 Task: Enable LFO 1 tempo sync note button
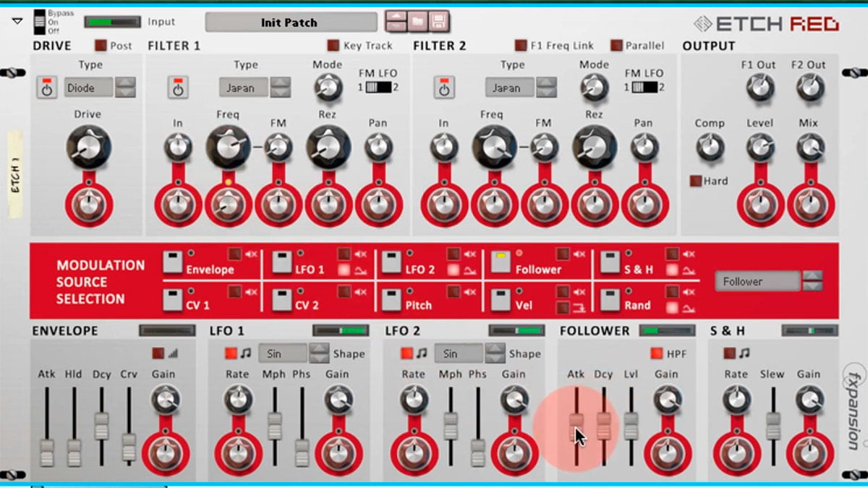(231, 354)
